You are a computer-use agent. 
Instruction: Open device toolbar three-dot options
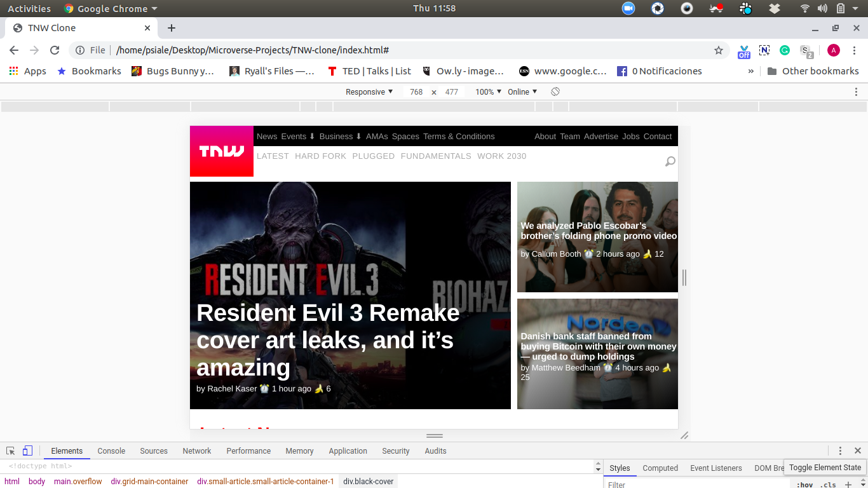coord(856,92)
